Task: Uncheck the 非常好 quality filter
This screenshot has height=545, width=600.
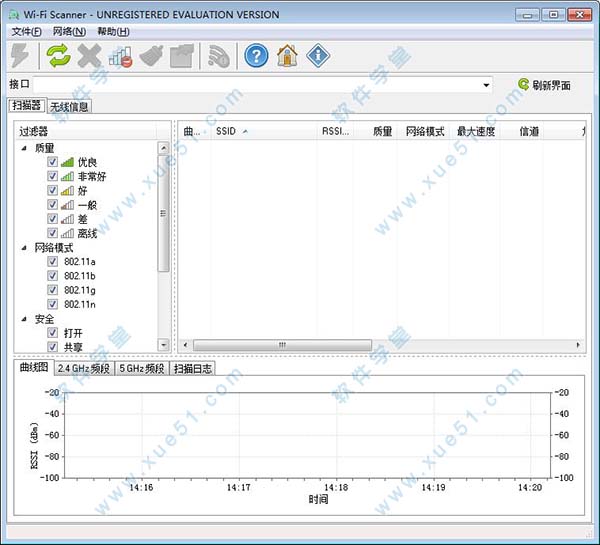Action: pyautogui.click(x=52, y=176)
